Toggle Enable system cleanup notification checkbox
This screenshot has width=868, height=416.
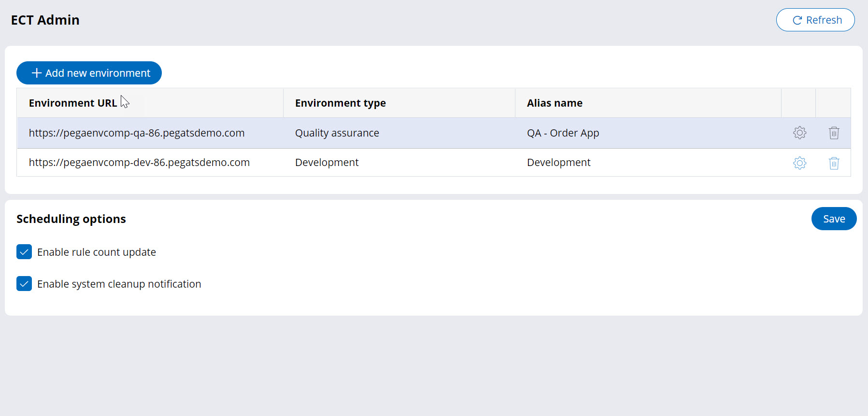point(24,284)
